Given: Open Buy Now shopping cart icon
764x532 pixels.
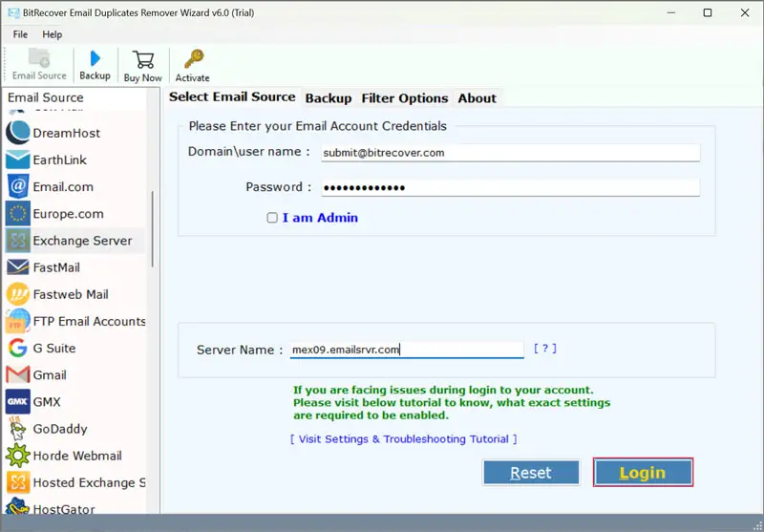Looking at the screenshot, I should click(143, 59).
